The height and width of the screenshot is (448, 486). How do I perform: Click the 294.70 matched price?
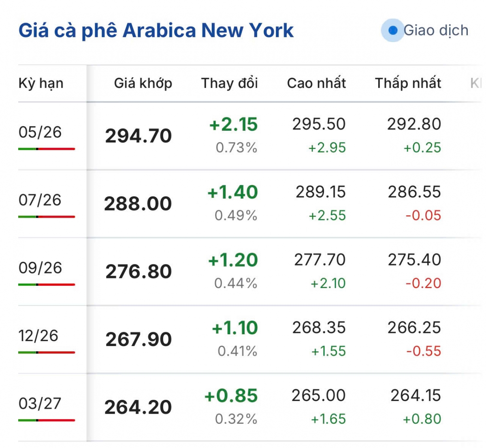(x=139, y=136)
